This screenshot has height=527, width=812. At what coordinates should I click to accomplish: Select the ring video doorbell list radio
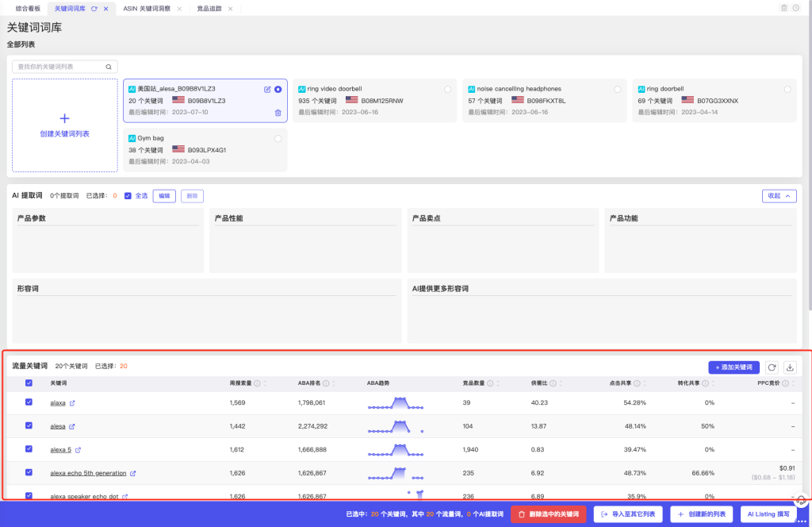coord(447,90)
